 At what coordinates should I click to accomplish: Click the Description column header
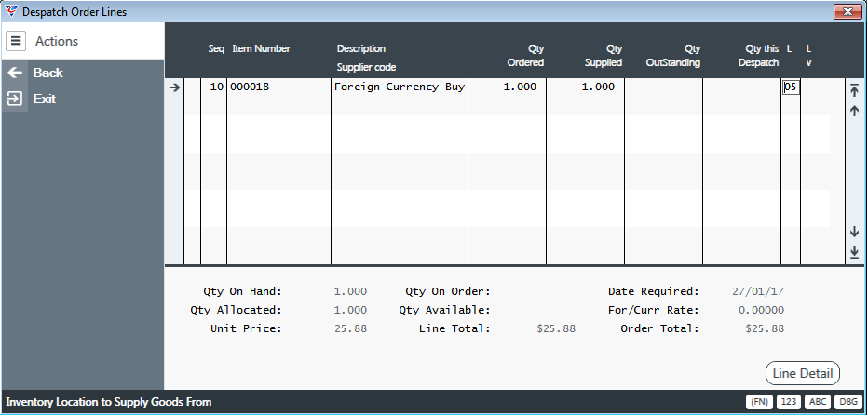click(x=361, y=48)
